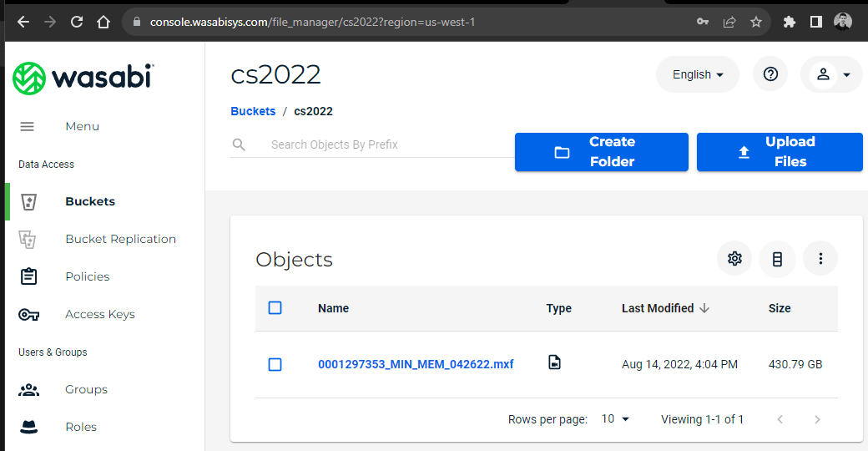Screen dimensions: 868x451
Task: Open the Rows per page dropdown
Action: click(615, 419)
